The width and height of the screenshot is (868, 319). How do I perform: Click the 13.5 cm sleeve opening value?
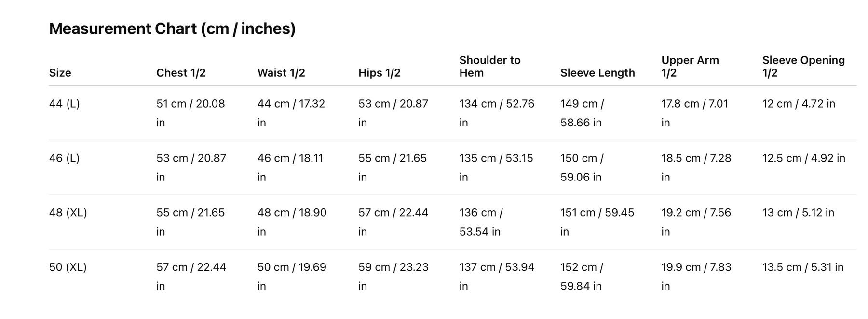click(803, 267)
